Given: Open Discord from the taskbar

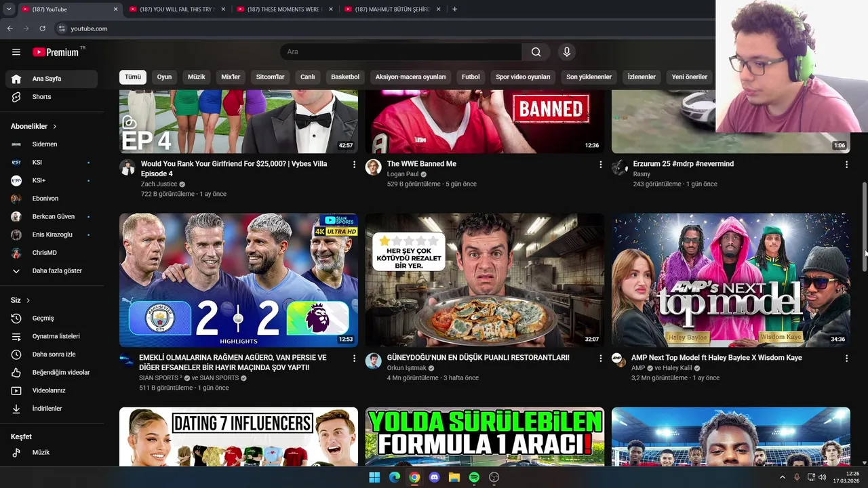Looking at the screenshot, I should click(435, 477).
